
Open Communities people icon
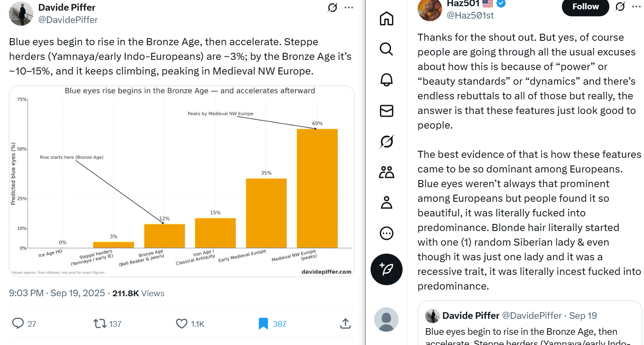coord(387,172)
